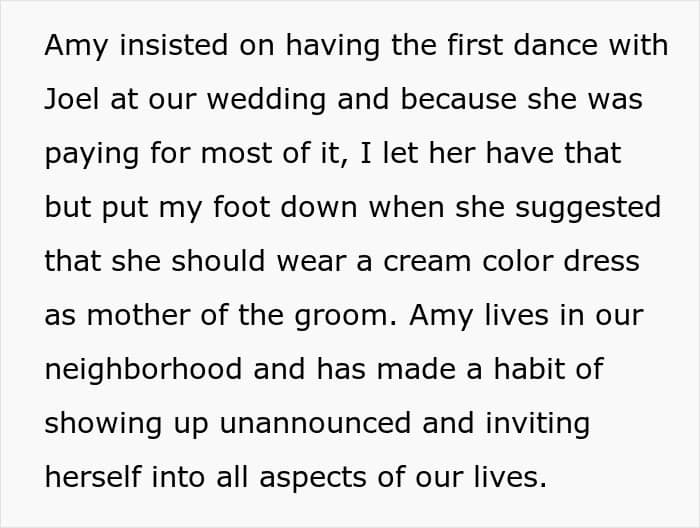Screen dimensions: 700x528
Task: Click on the word "cream"
Action: coord(427,262)
